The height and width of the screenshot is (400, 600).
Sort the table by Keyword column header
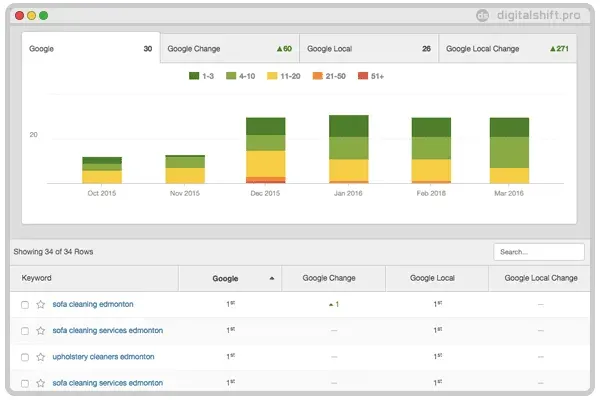[x=36, y=278]
